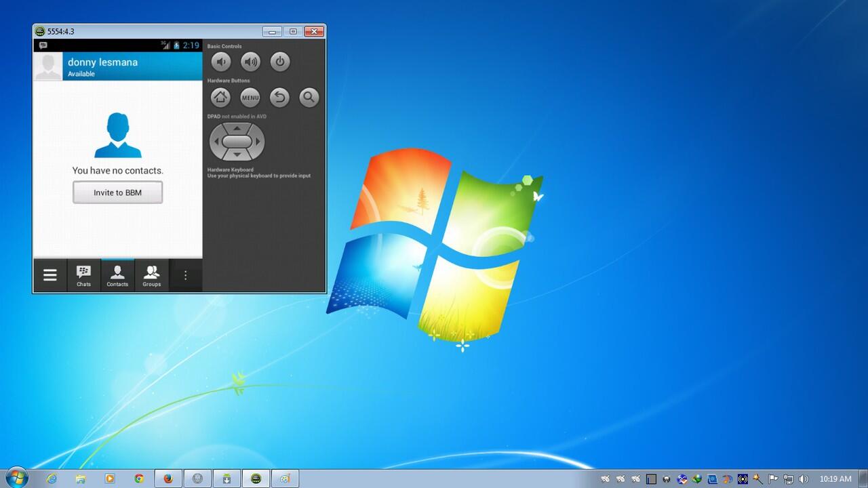Open Windows Explorer from the taskbar
Viewport: 868px width, 488px height.
click(81, 479)
